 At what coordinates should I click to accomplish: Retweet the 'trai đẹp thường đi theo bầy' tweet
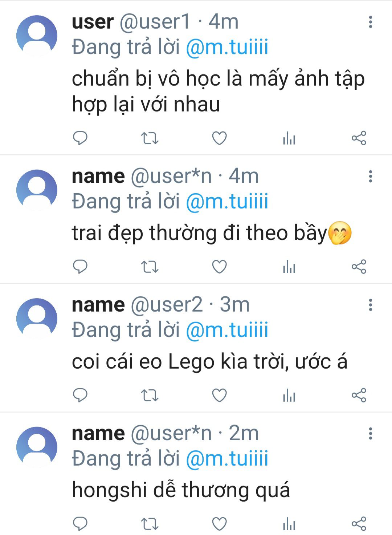[x=150, y=267]
